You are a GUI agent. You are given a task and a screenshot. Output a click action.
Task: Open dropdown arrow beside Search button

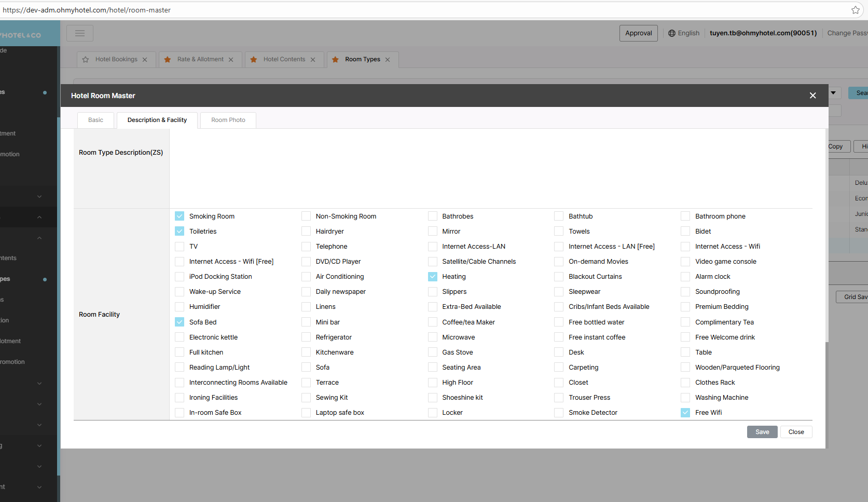[833, 93]
